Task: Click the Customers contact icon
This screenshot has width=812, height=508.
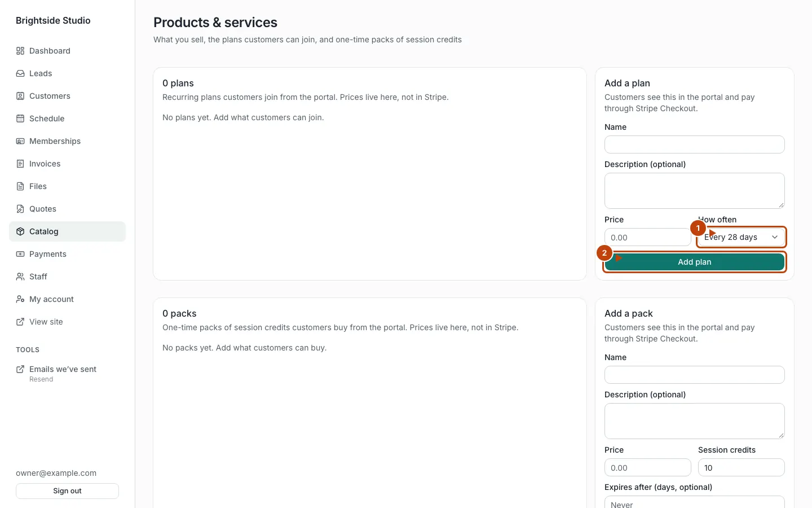Action: coord(20,96)
